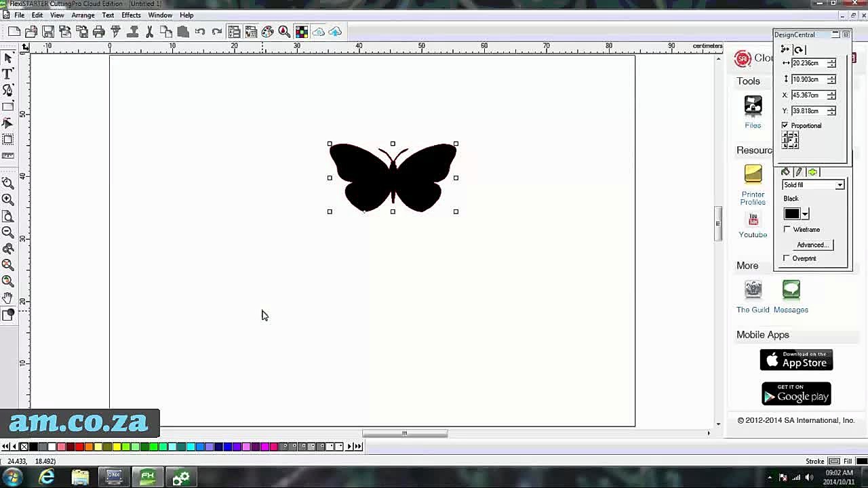Click the Advanced... button
The width and height of the screenshot is (868, 488).
click(812, 245)
